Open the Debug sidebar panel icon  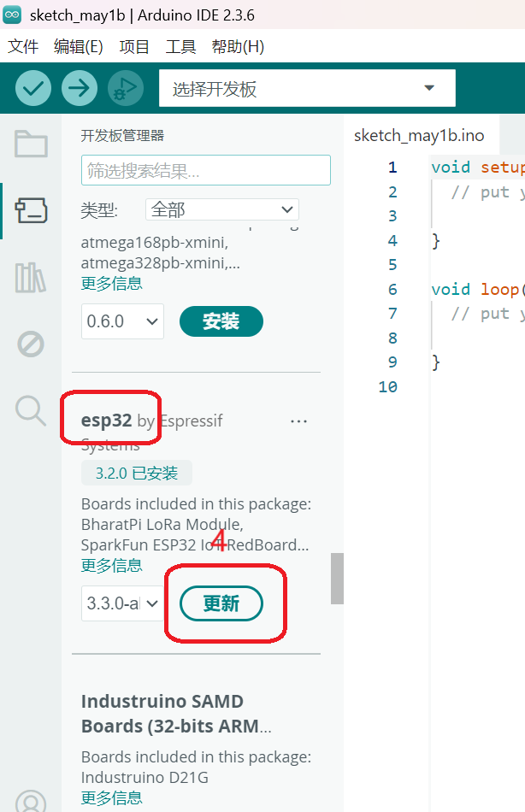pos(31,344)
